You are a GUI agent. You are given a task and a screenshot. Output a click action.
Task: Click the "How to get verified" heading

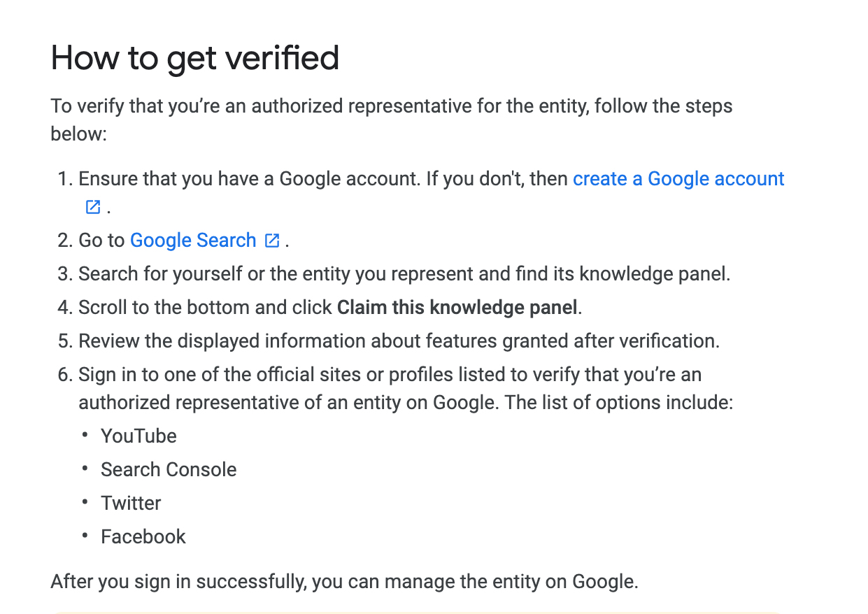tap(195, 58)
